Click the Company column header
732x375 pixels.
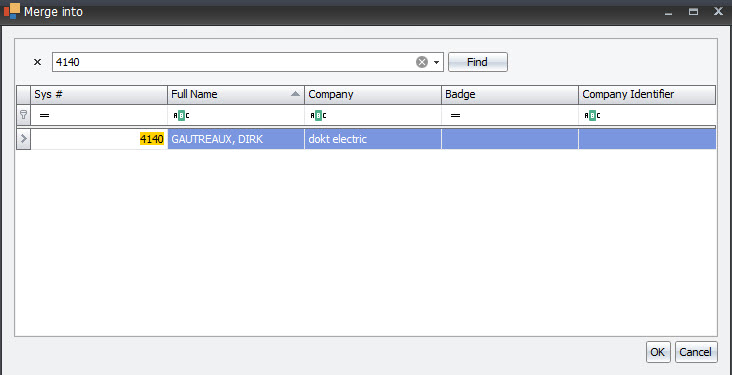[x=373, y=94]
